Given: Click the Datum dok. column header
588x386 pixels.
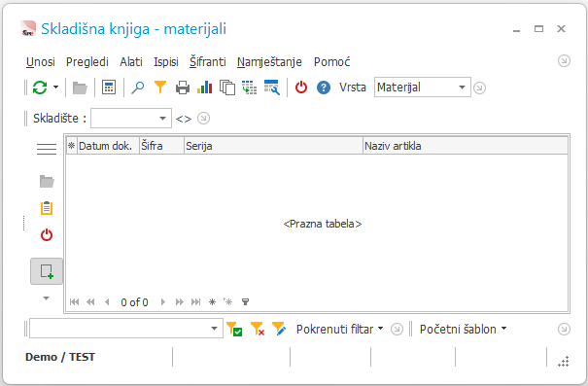Looking at the screenshot, I should click(x=109, y=146).
